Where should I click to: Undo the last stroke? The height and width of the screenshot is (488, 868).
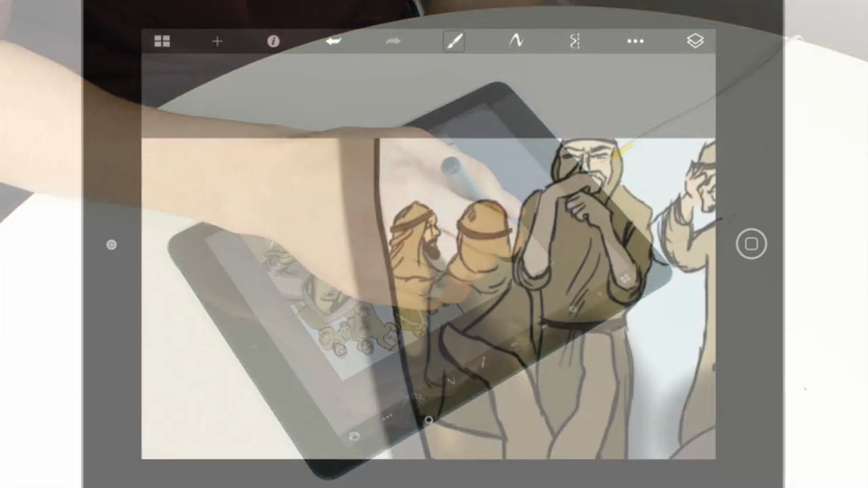(333, 41)
